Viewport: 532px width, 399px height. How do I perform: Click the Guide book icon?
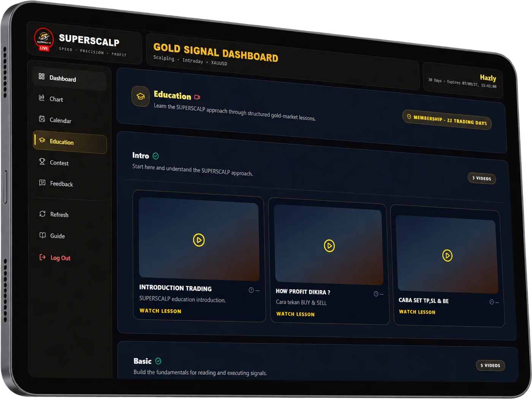tap(43, 235)
